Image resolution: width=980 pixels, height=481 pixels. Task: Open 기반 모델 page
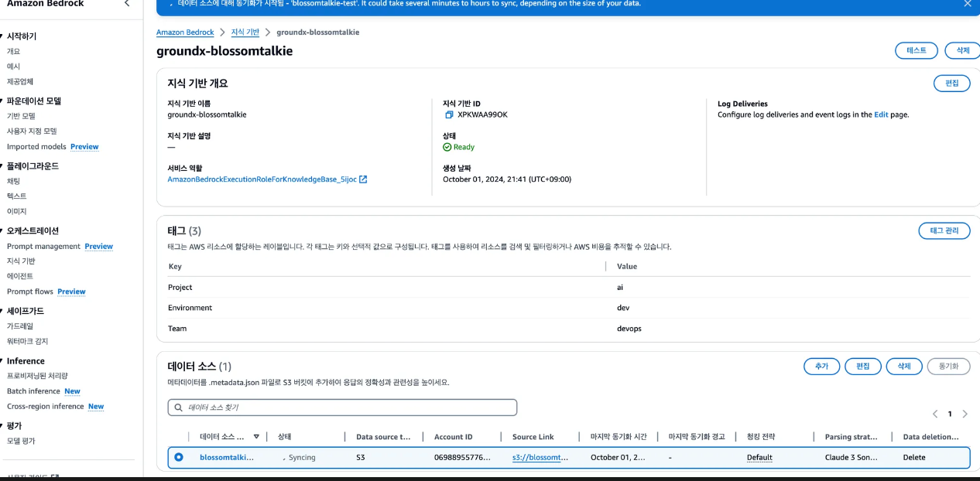click(x=21, y=116)
